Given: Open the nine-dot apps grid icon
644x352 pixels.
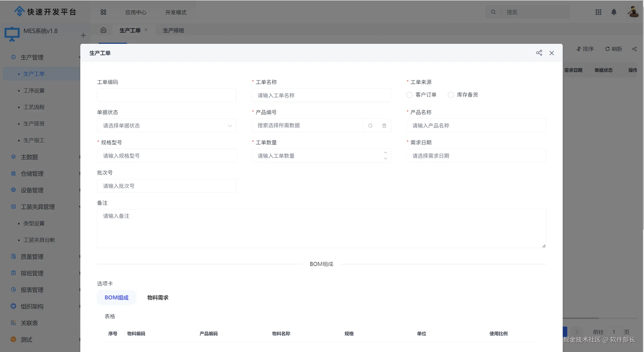Looking at the screenshot, I should coord(598,12).
